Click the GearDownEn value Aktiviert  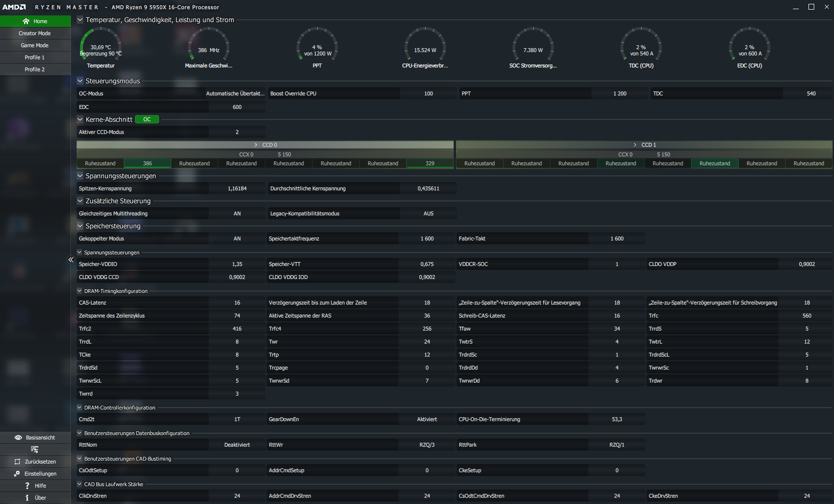pos(427,419)
